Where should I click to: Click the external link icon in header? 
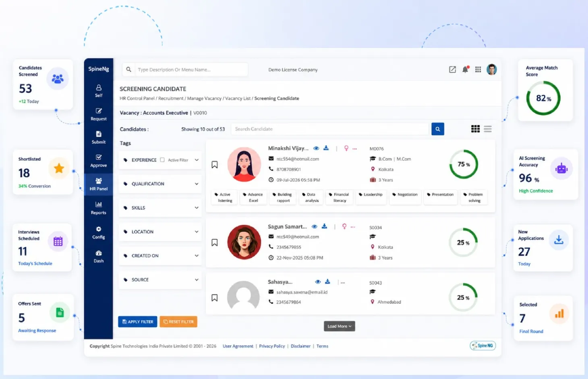click(452, 69)
